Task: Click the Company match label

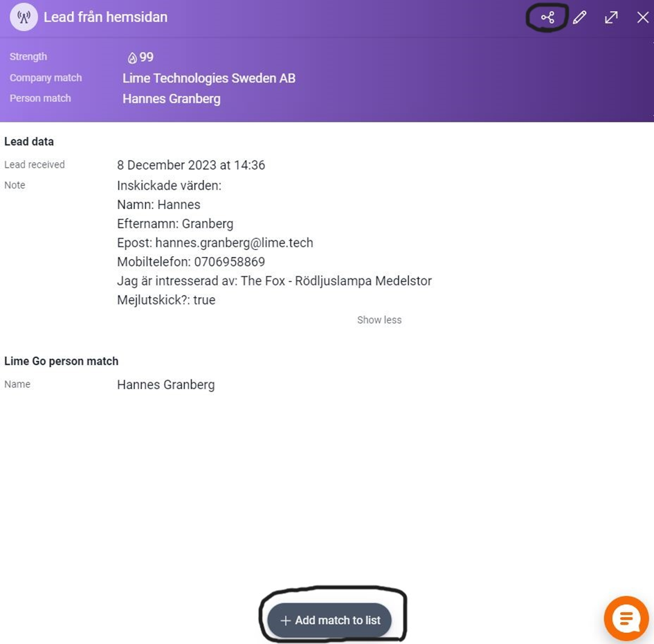Action: (x=46, y=78)
